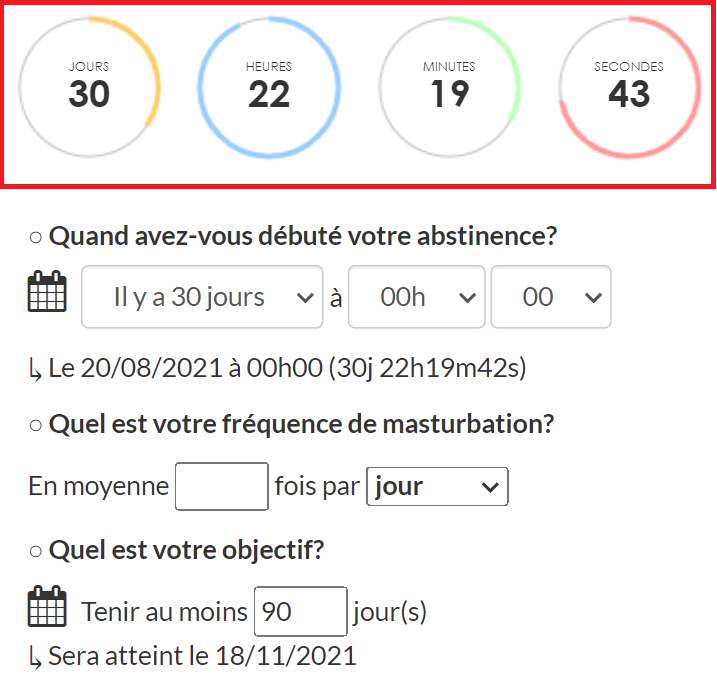Click the En moyenne frequency input field
The width and height of the screenshot is (717, 682).
point(222,486)
